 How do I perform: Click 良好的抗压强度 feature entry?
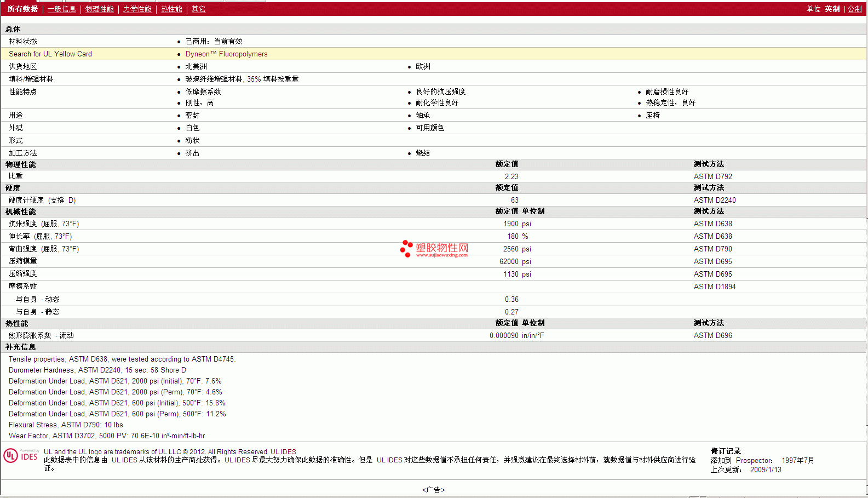(440, 92)
